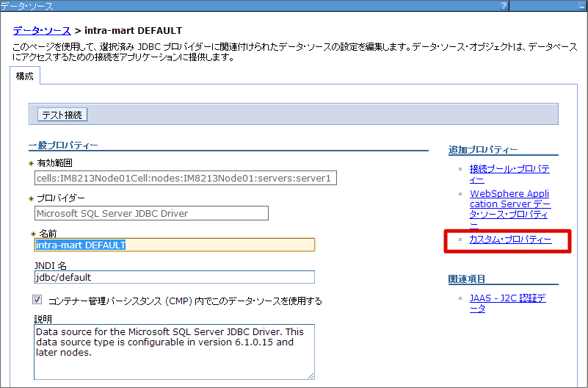Click the JNDI 名 label
588x388 pixels.
coord(50,266)
